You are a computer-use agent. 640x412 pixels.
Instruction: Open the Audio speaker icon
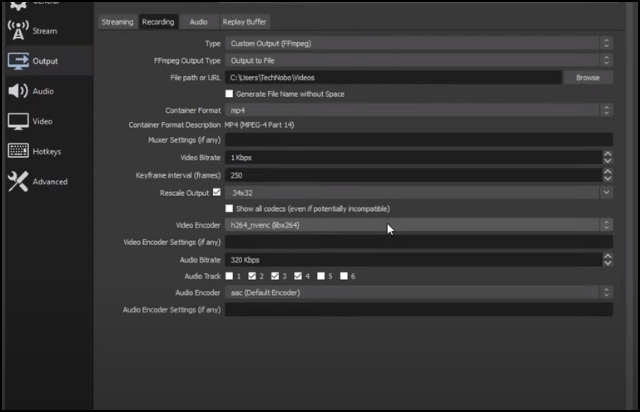click(18, 91)
